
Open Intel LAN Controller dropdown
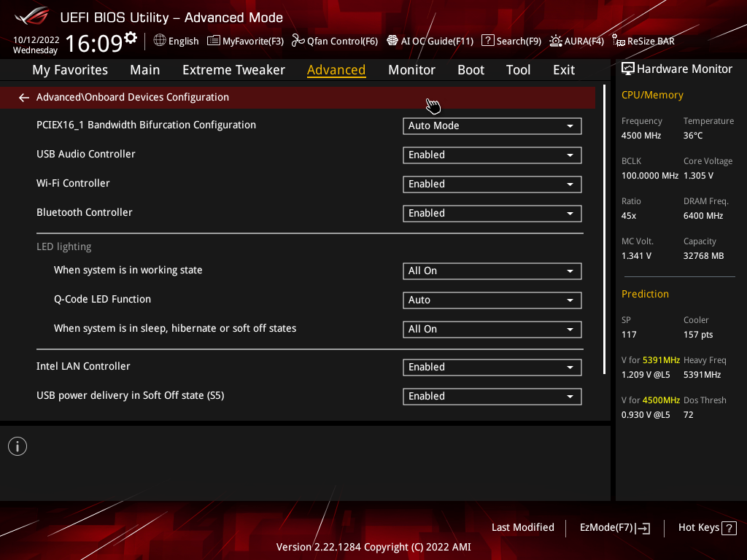pyautogui.click(x=492, y=367)
